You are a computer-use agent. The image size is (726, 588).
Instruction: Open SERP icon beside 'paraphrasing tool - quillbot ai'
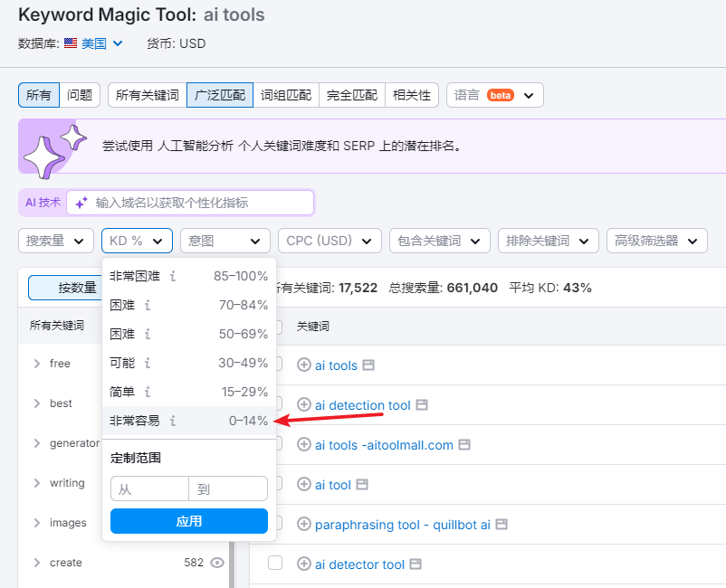[502, 524]
